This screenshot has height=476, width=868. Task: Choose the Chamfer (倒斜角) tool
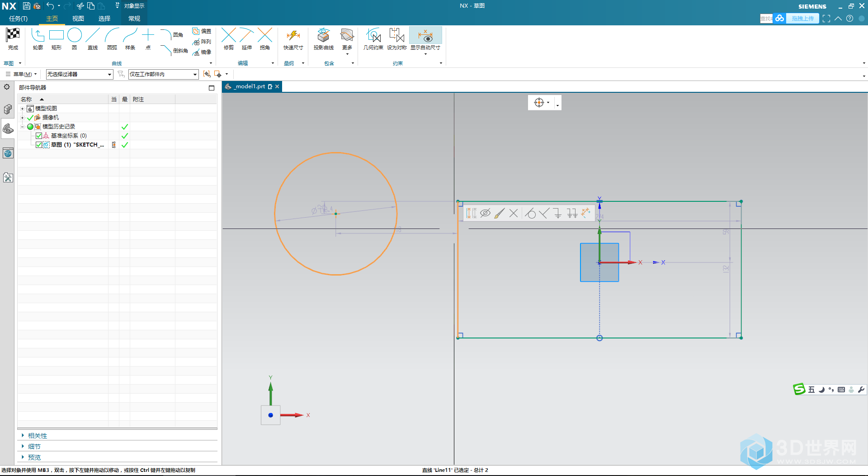click(x=174, y=50)
